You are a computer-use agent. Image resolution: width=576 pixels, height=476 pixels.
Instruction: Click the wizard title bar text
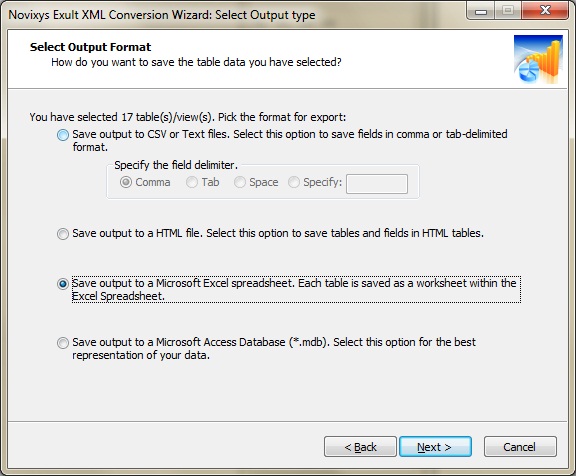point(162,15)
